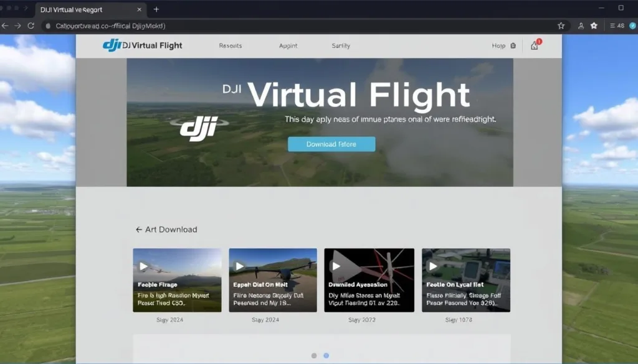This screenshot has height=364, width=638.
Task: Bookmark page with outlined star icon
Action: 561,26
